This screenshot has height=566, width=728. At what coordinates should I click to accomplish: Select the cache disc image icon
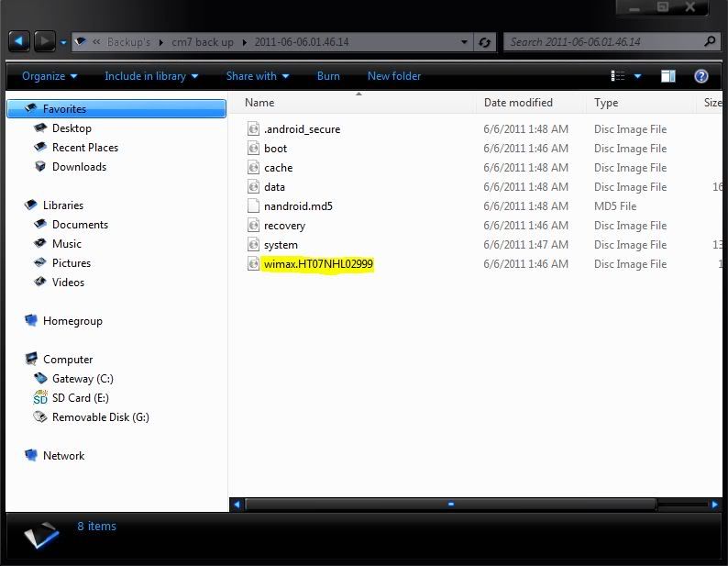point(253,167)
